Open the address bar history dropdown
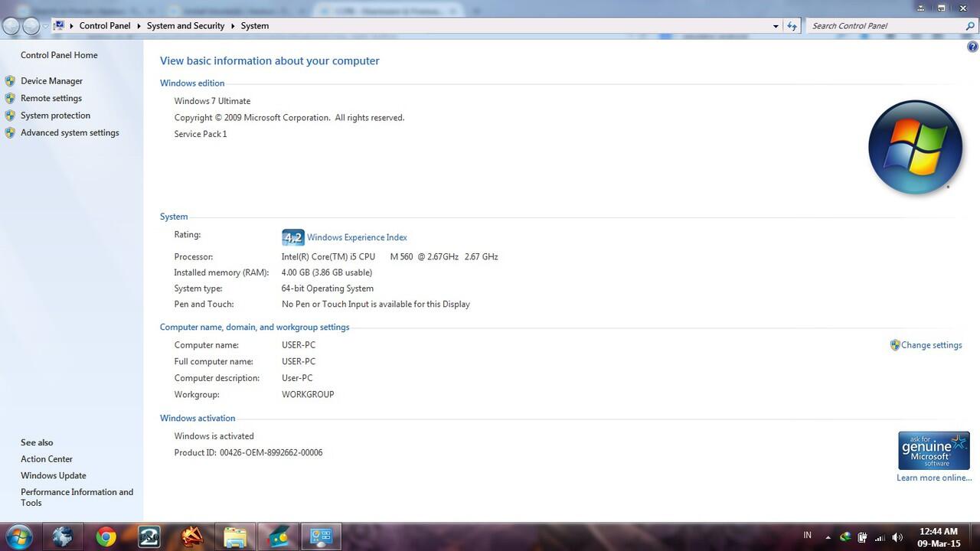This screenshot has width=980, height=551. pyautogui.click(x=776, y=26)
